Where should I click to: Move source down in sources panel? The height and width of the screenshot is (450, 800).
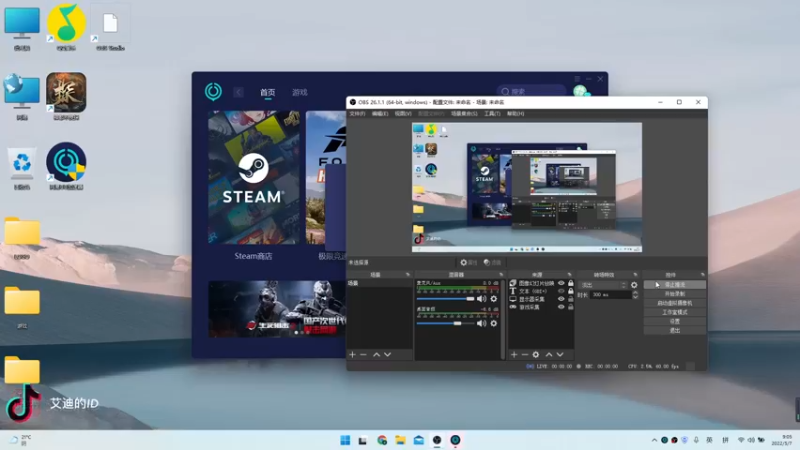(x=560, y=354)
